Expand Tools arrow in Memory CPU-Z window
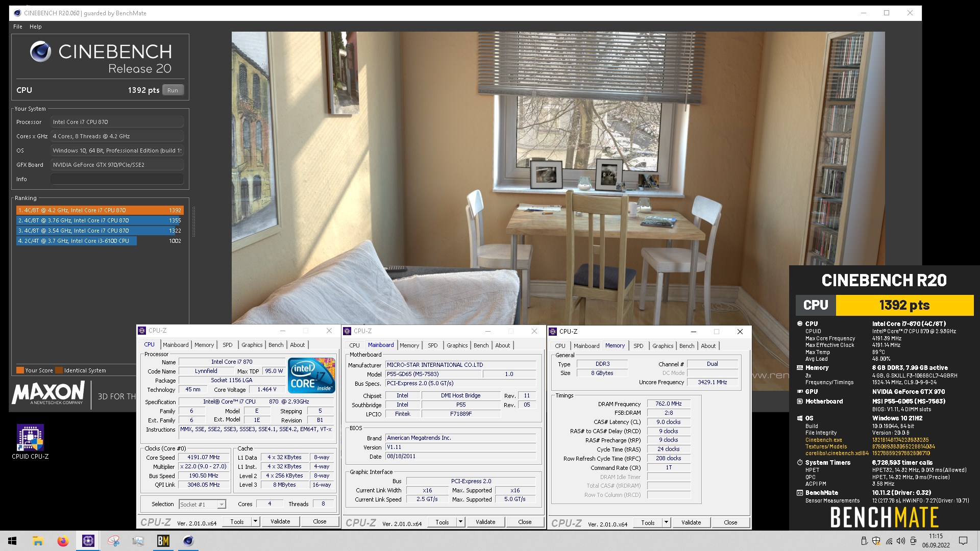Screen dimensions: 980x551 click(666, 522)
